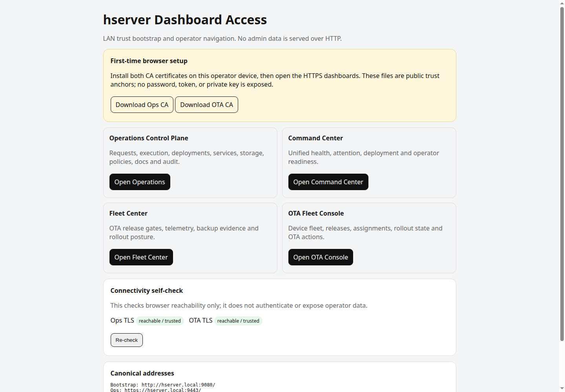
Task: Open the Operations control plane
Action: click(x=140, y=182)
